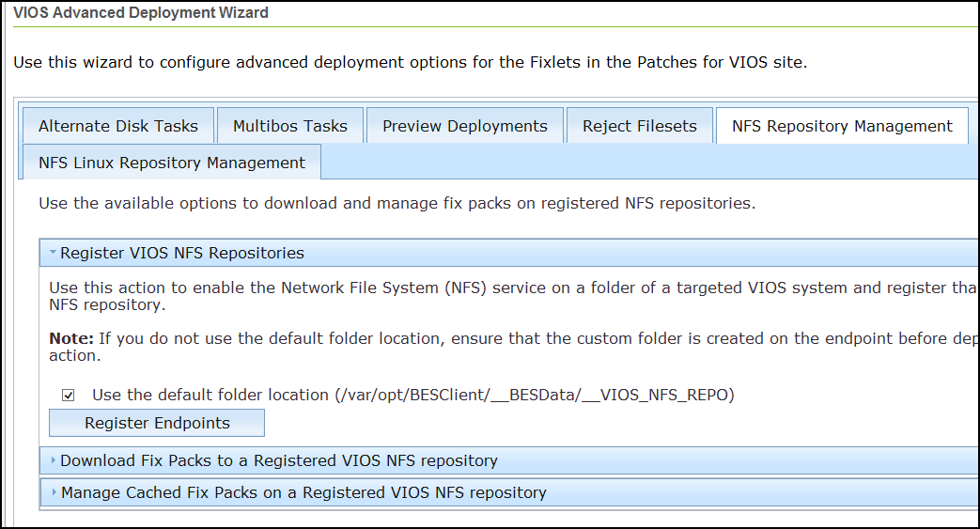Image resolution: width=980 pixels, height=529 pixels.
Task: Go to the Reject Filesets tab
Action: 639,126
